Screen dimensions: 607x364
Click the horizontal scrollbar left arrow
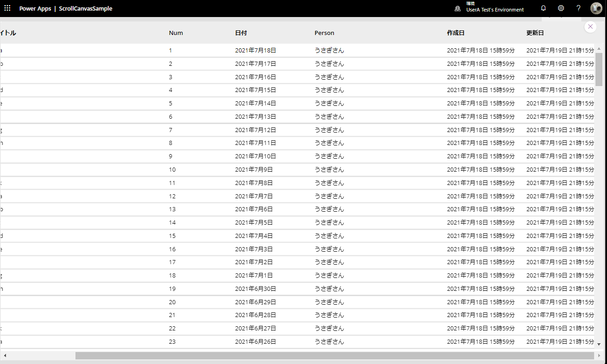click(5, 356)
